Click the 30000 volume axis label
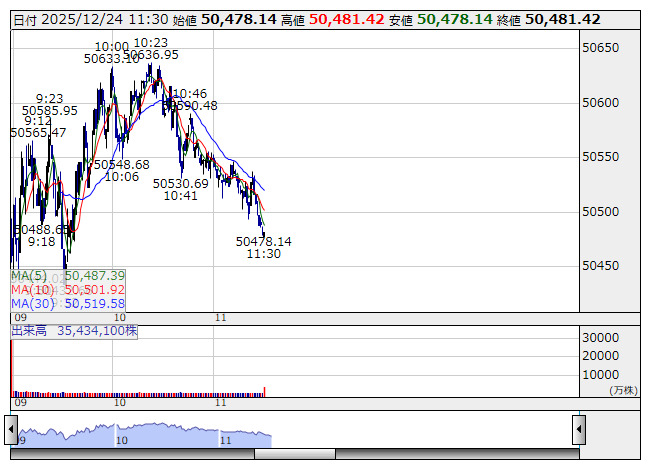653x470 pixels. [x=601, y=338]
